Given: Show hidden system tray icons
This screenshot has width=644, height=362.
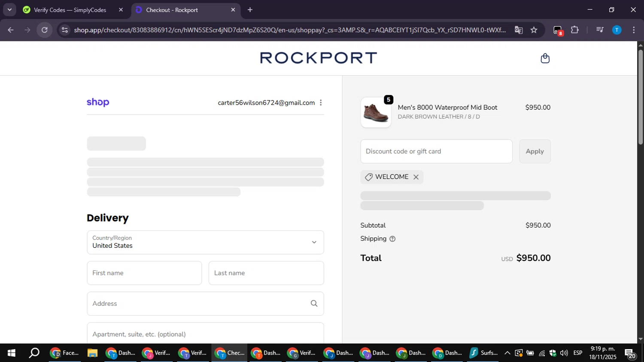Looking at the screenshot, I should click(x=507, y=353).
